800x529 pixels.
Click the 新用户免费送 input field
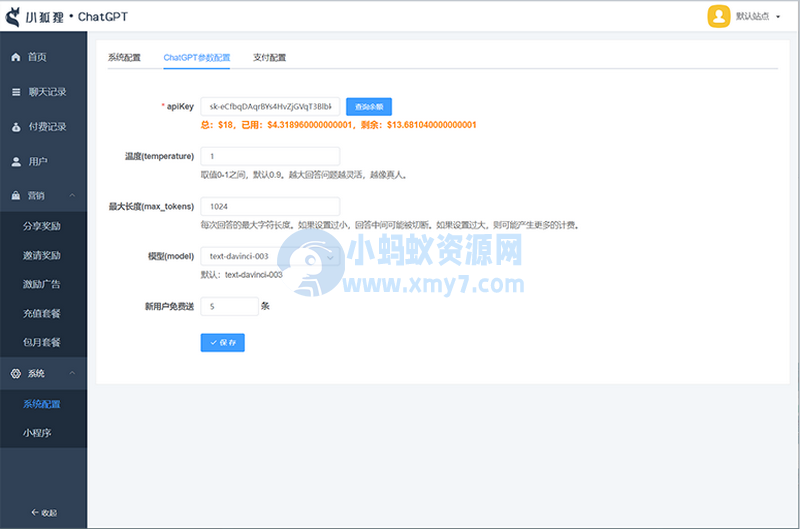tap(230, 306)
